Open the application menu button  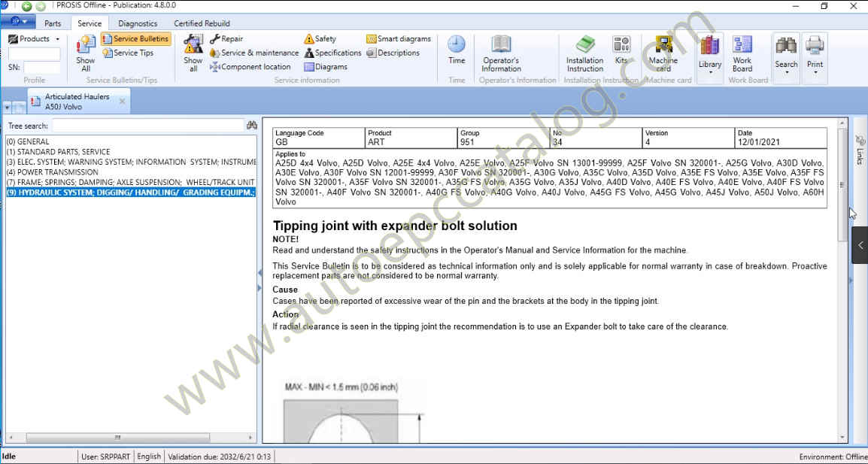tap(18, 22)
